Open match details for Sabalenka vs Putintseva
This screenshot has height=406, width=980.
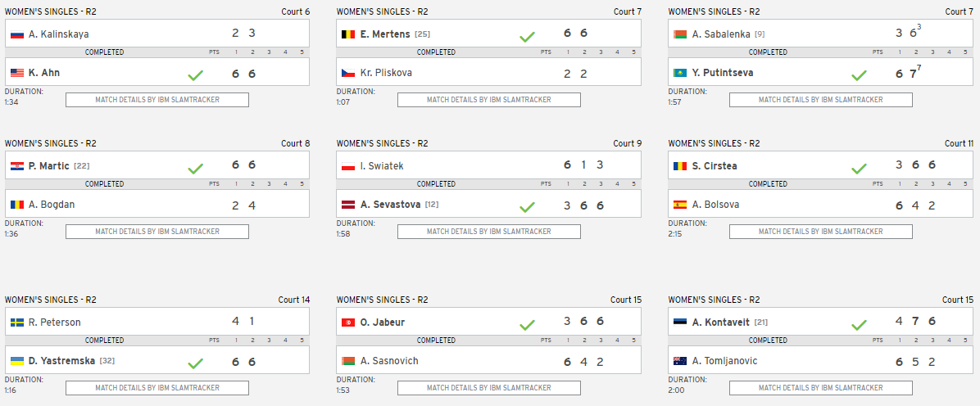click(x=820, y=100)
